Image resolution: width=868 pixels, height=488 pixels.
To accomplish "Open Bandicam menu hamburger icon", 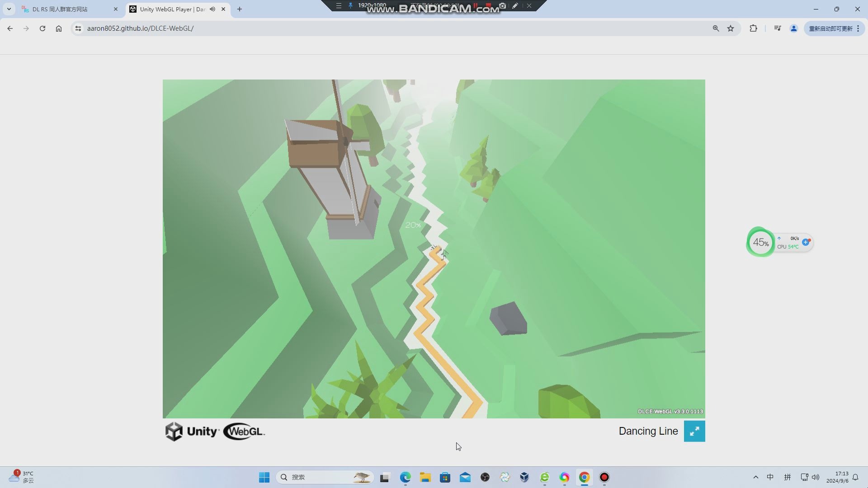I will click(339, 5).
